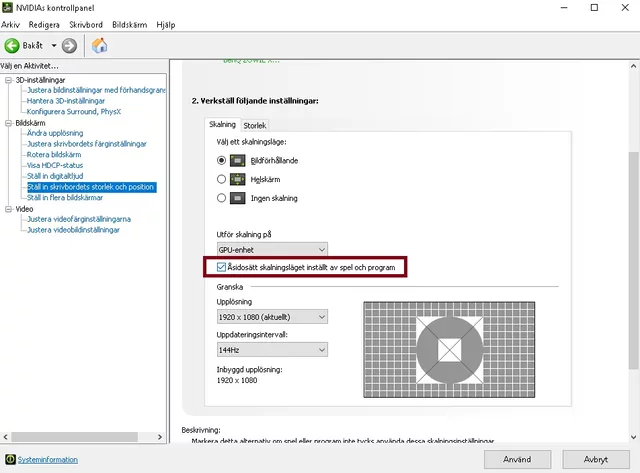The width and height of the screenshot is (640, 473).
Task: Click the Bildförhållande aspect ratio icon
Action: (x=238, y=160)
